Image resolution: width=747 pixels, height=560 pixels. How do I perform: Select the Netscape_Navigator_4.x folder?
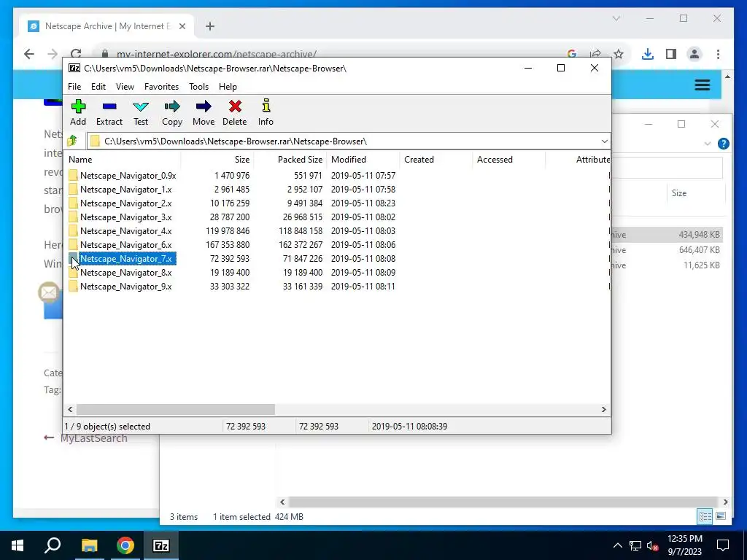125,230
